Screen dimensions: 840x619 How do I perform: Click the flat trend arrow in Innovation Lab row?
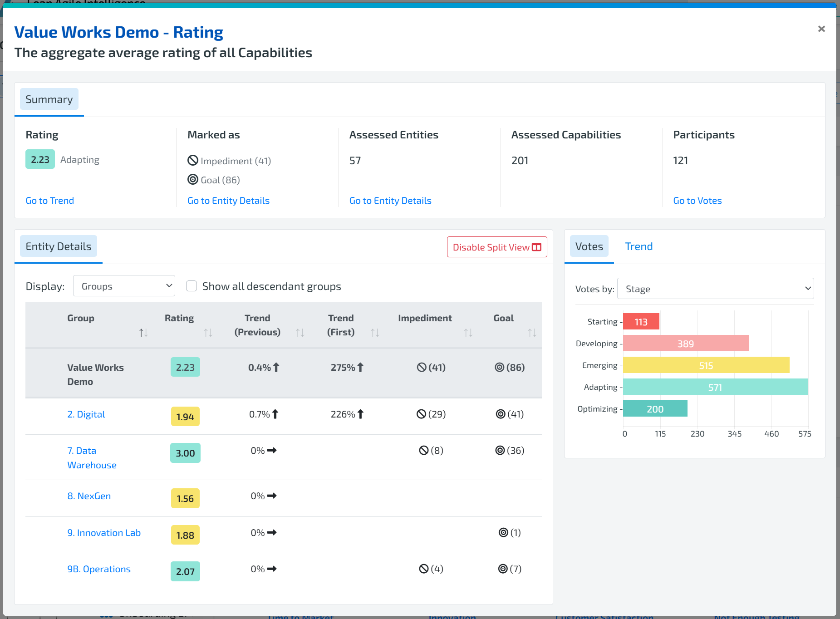[x=272, y=532]
